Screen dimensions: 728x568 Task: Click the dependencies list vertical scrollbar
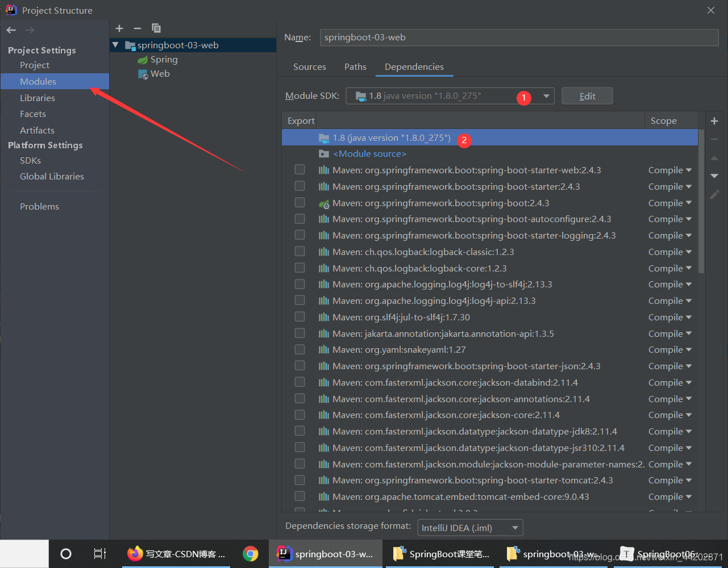pyautogui.click(x=701, y=202)
